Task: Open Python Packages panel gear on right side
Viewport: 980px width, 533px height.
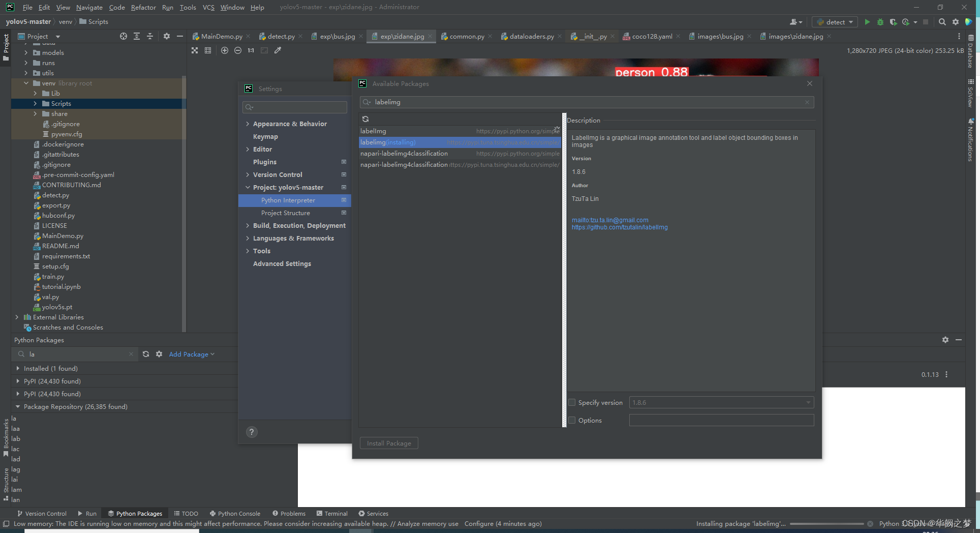Action: click(x=945, y=340)
